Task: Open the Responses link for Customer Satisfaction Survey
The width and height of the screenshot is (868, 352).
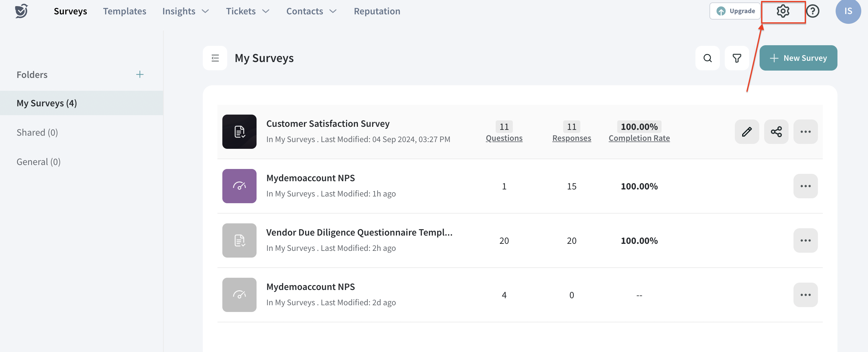Action: (571, 138)
